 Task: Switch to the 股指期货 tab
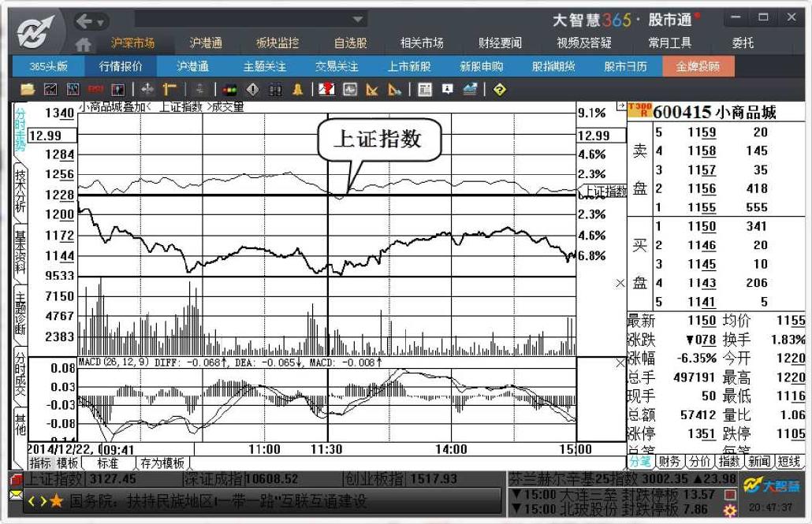553,67
